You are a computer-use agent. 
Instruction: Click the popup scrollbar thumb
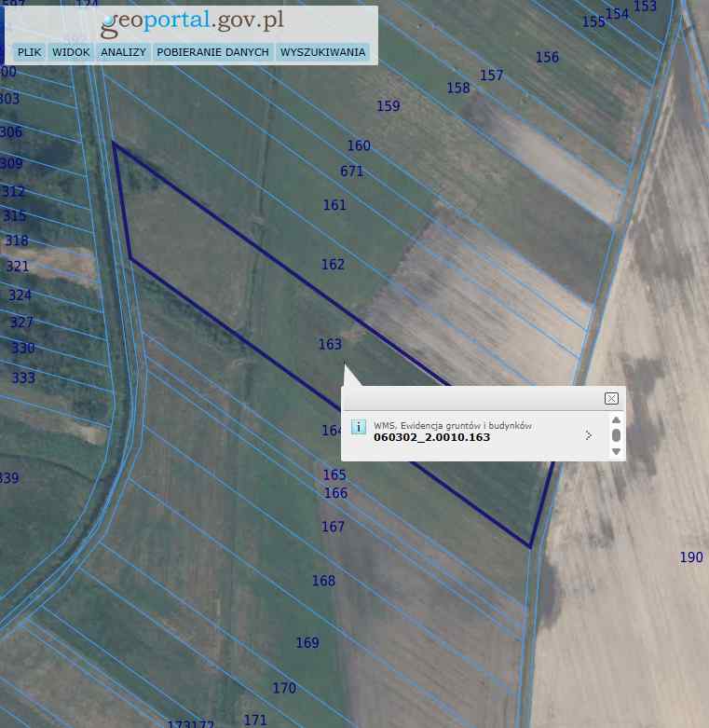[x=616, y=435]
